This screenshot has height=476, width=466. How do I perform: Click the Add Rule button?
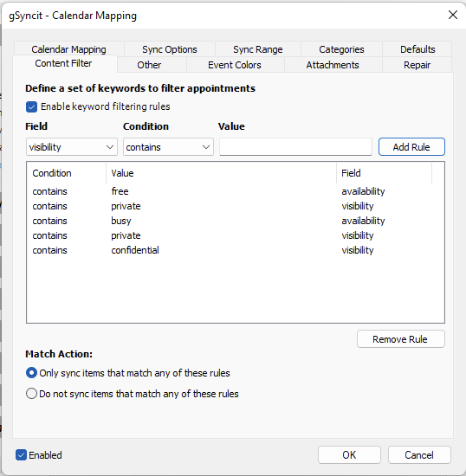point(411,147)
